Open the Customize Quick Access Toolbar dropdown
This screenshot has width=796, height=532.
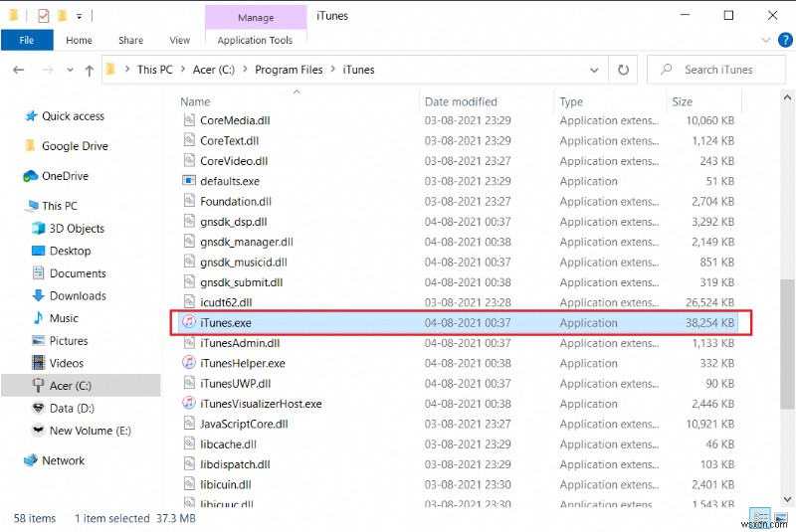coord(79,16)
